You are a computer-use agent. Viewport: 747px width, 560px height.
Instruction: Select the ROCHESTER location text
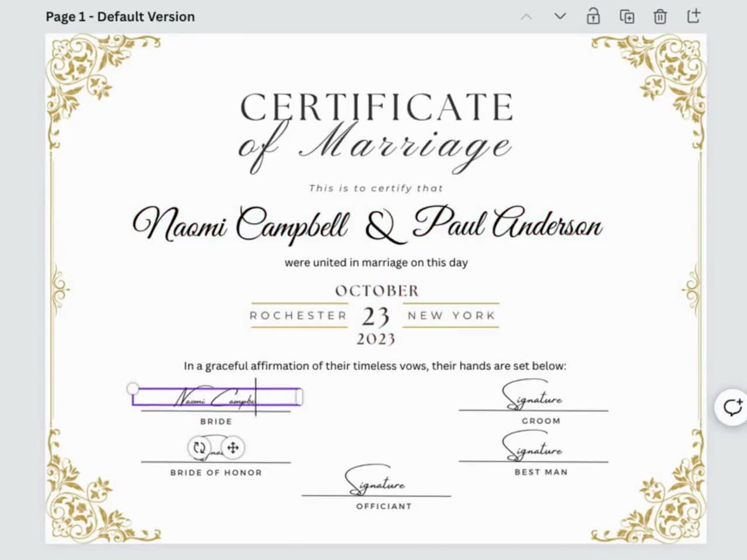coord(299,316)
